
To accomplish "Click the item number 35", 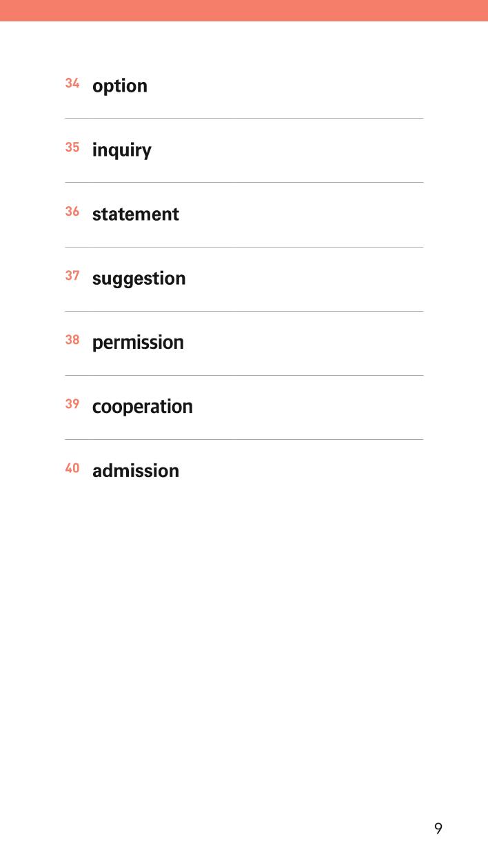I will coord(72,148).
